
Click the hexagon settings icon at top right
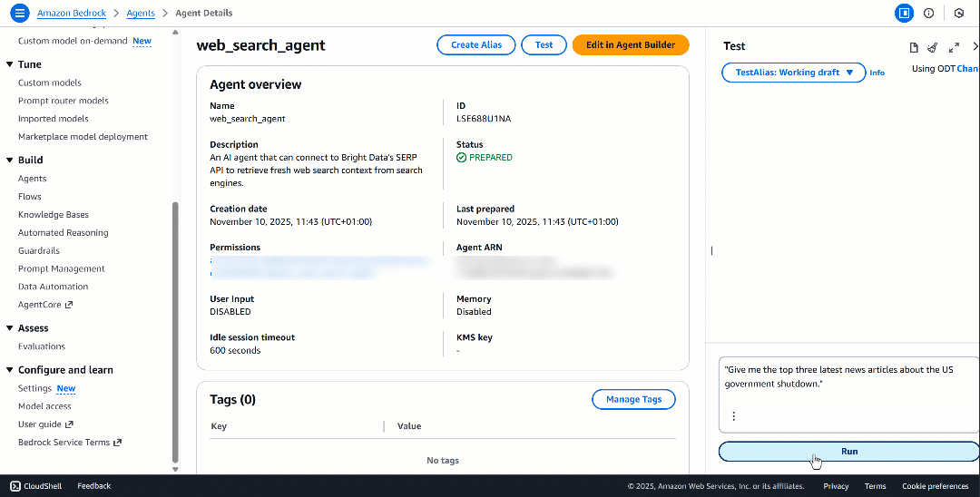tap(959, 13)
